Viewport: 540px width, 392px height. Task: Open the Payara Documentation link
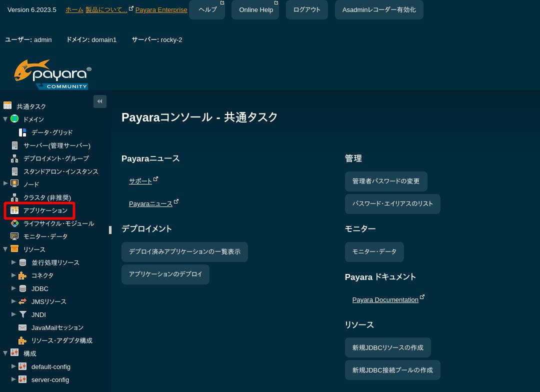pos(385,299)
